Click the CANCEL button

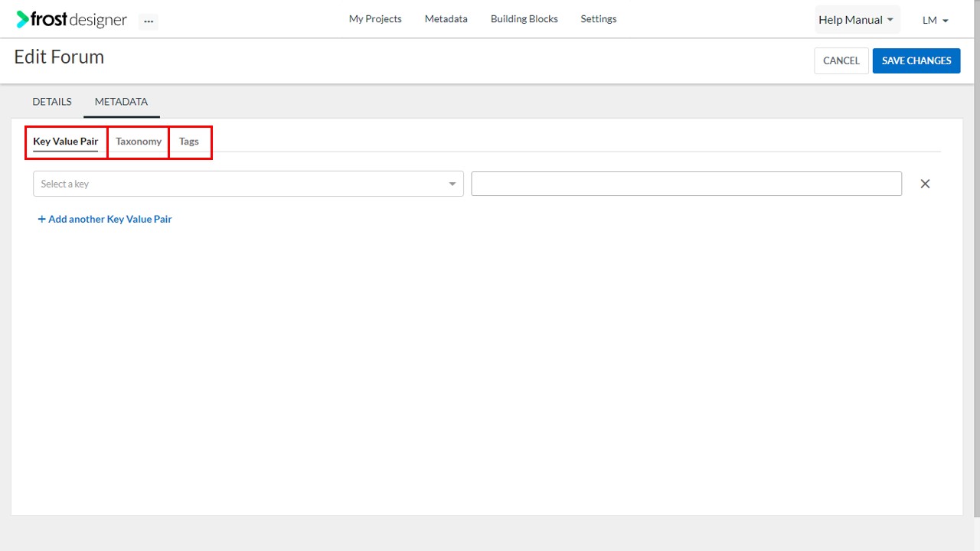pos(841,60)
